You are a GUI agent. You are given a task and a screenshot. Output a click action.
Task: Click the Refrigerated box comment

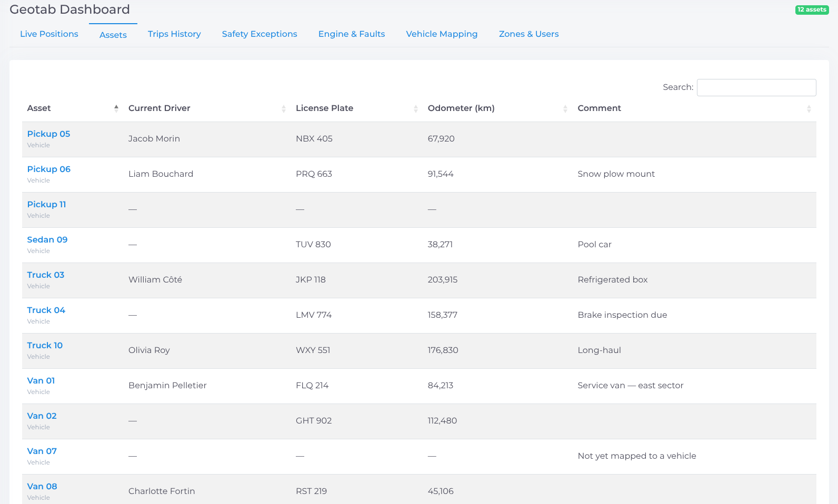point(612,279)
